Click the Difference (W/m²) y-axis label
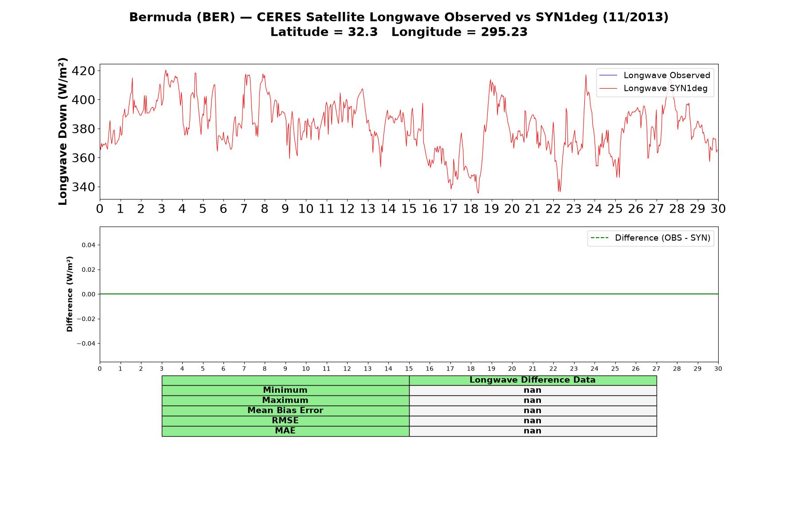The width and height of the screenshot is (798, 532). point(70,294)
